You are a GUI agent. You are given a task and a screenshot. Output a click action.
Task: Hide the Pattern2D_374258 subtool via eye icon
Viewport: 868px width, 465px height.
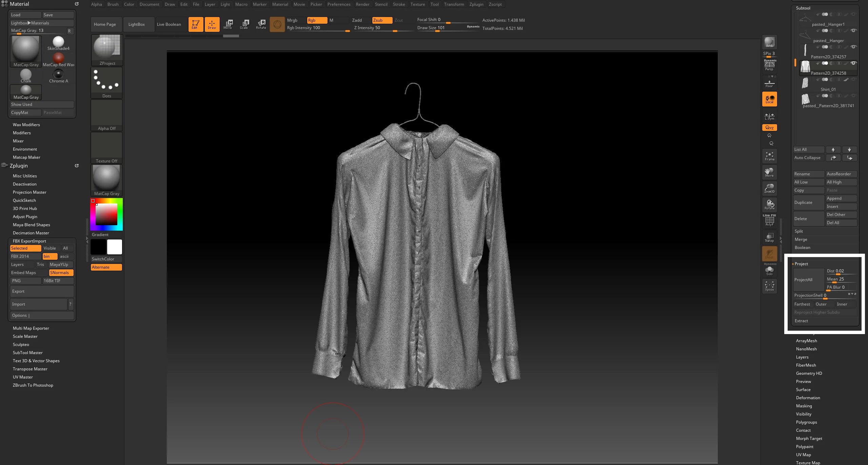pos(853,63)
